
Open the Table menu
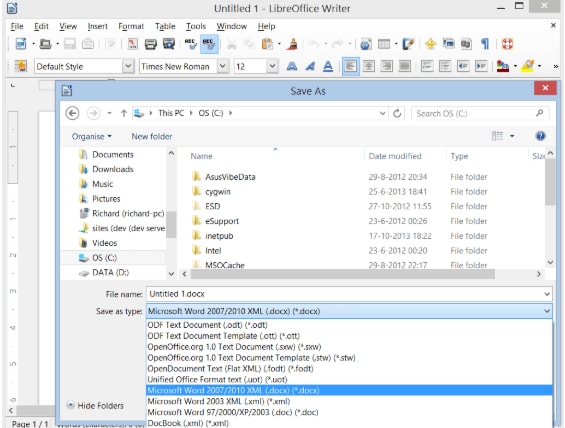(165, 26)
